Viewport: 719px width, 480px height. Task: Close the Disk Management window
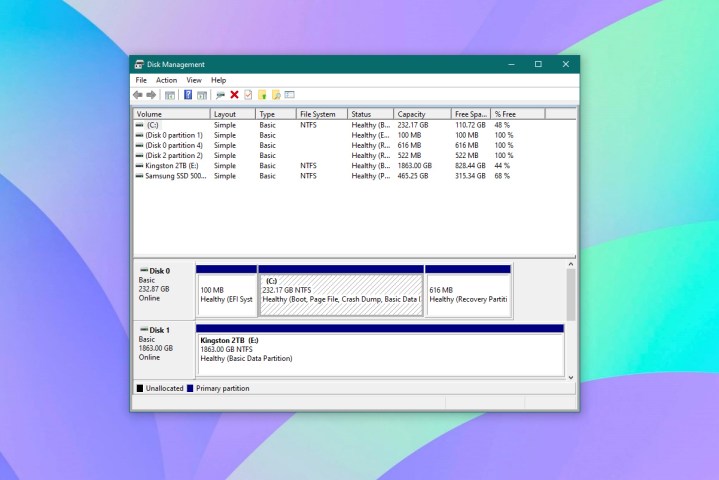point(566,64)
